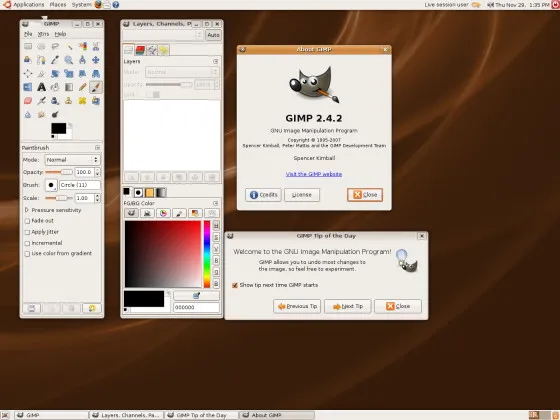Select the Measure compass tool
560x420 pixels.
click(x=82, y=60)
